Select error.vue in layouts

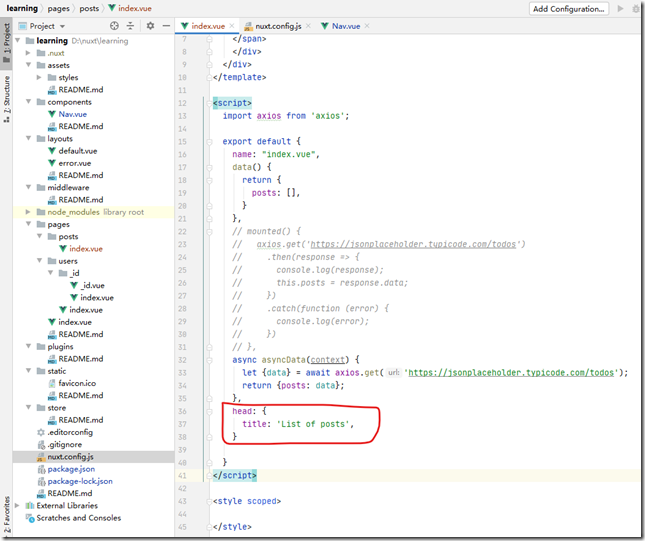click(x=74, y=163)
